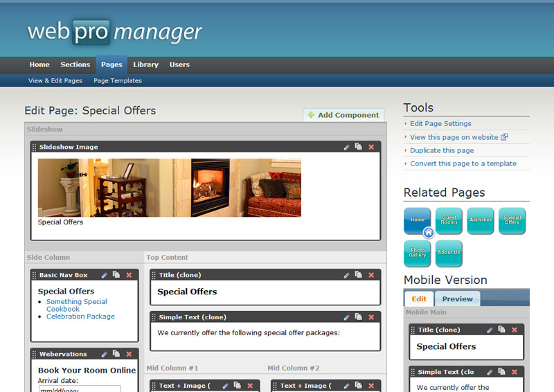Duplicate the Slideshow Image component
554x392 pixels.
pyautogui.click(x=358, y=147)
